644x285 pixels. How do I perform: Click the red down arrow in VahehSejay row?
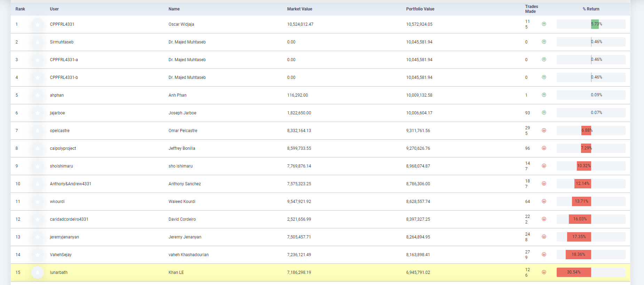coord(544,254)
